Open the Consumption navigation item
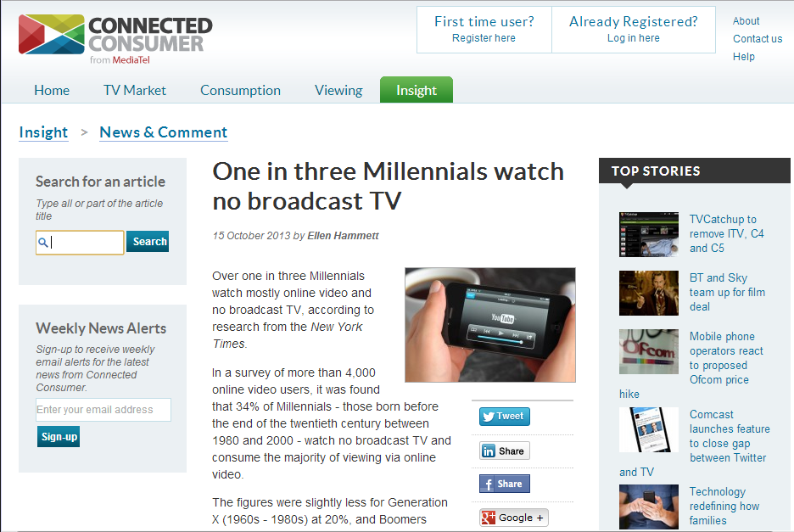Viewport: 794px width, 532px height. coord(241,90)
